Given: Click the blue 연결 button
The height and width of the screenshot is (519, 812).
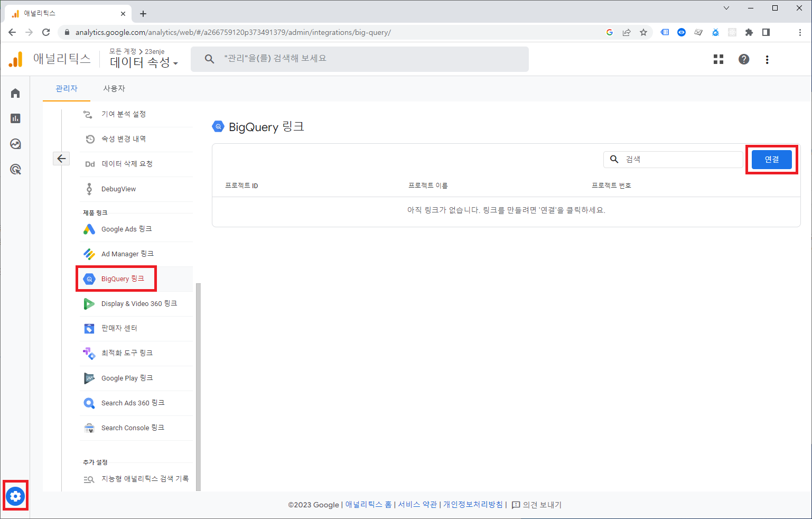Looking at the screenshot, I should tap(771, 159).
